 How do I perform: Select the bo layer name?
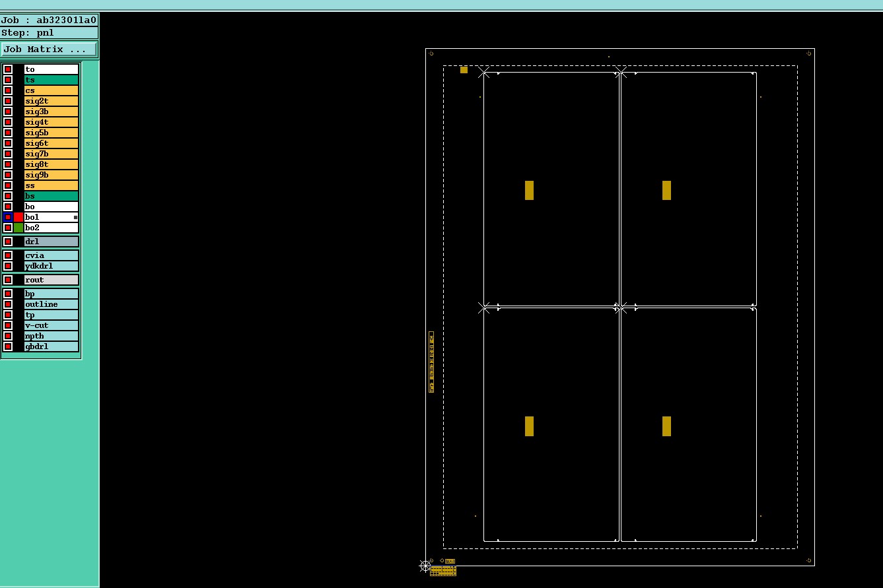pyautogui.click(x=52, y=207)
